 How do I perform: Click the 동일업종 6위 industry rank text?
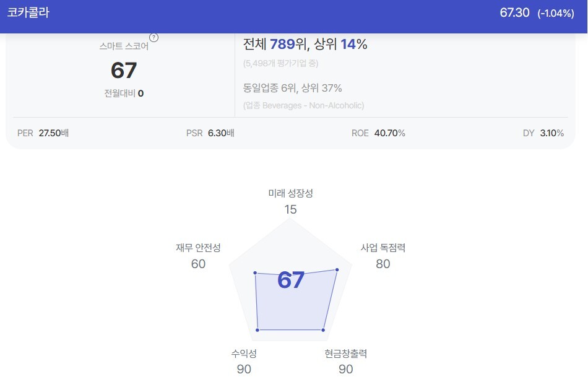(x=270, y=88)
